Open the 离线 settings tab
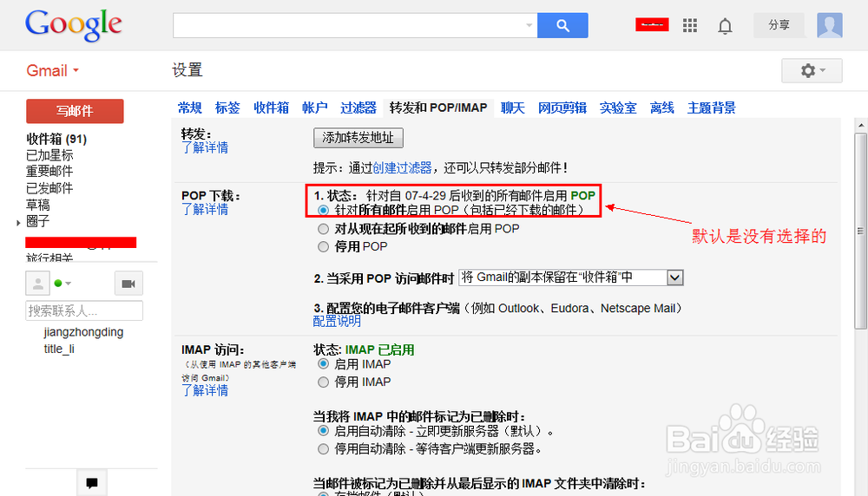The width and height of the screenshot is (868, 496). click(662, 108)
